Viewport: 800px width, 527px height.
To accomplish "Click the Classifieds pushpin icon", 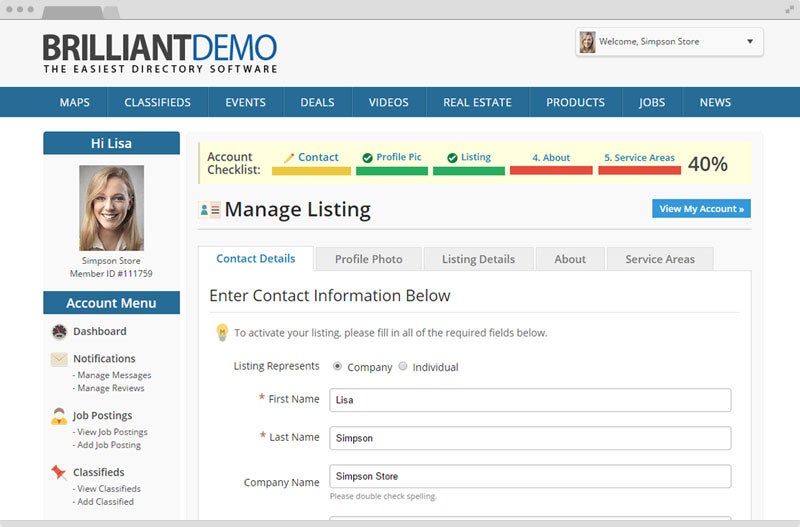I will click(59, 473).
